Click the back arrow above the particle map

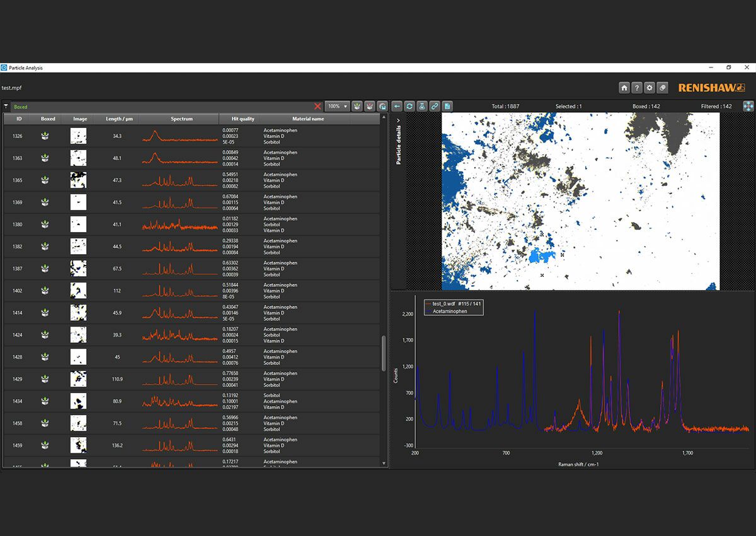pyautogui.click(x=397, y=106)
